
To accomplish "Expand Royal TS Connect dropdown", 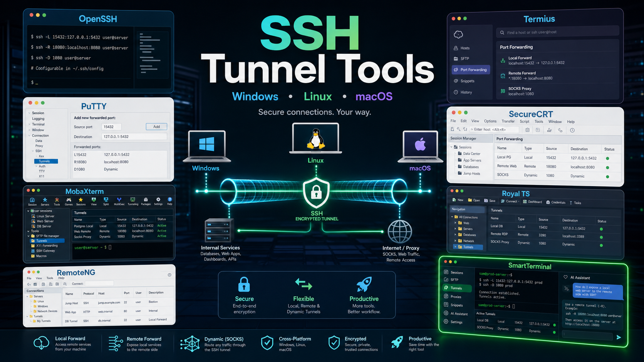I will tap(519, 201).
